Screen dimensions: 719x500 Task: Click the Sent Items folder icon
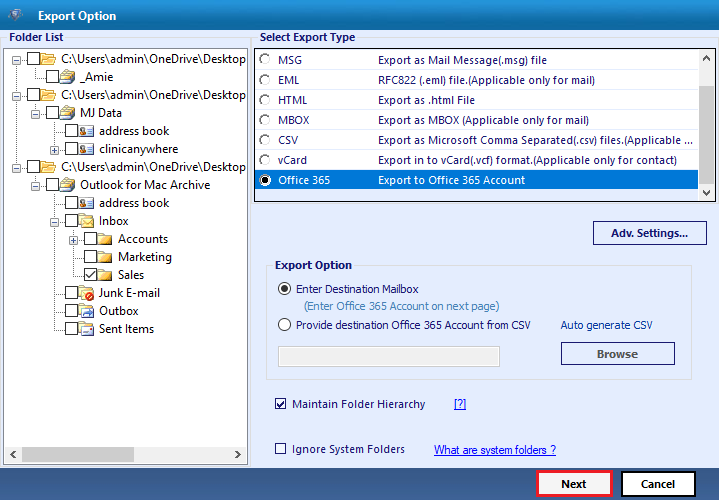coord(86,328)
